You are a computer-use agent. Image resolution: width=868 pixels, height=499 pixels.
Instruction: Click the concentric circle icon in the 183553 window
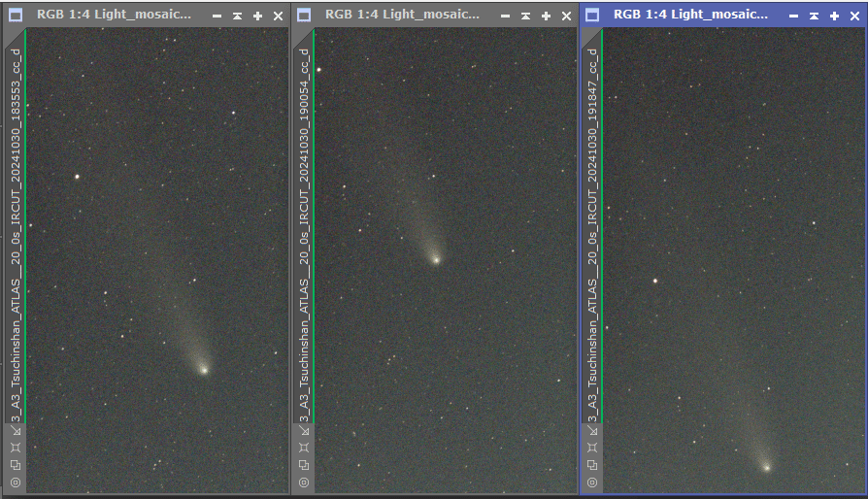tap(16, 482)
